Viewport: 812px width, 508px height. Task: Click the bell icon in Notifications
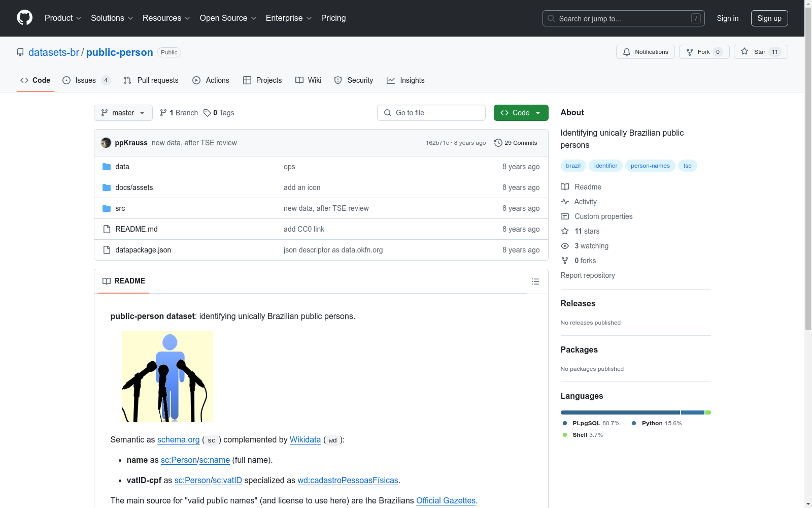tap(627, 52)
